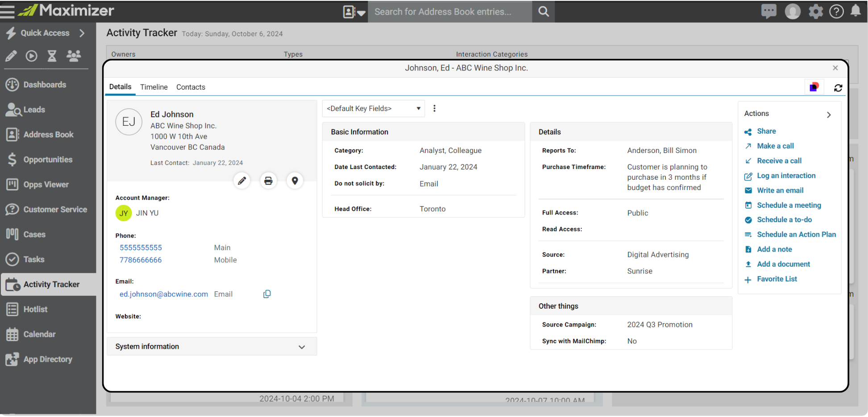This screenshot has width=868, height=417.
Task: Call the mobile number 7786666666
Action: click(x=141, y=260)
